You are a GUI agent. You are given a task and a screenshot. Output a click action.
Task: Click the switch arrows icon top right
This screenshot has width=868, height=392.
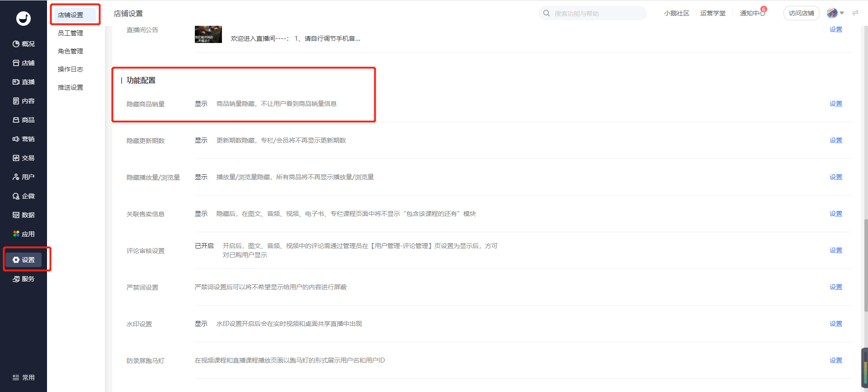coord(855,13)
